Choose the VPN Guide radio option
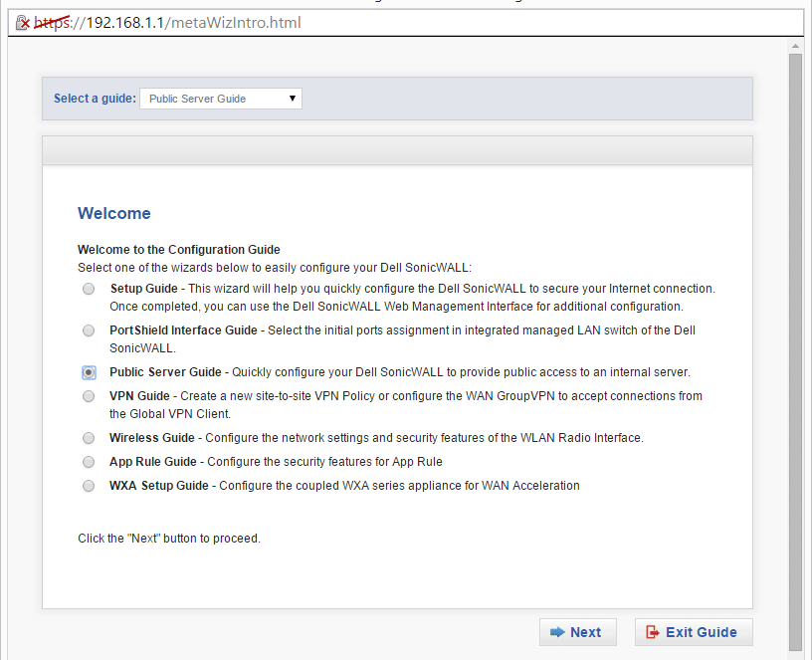The image size is (812, 660). [x=89, y=396]
